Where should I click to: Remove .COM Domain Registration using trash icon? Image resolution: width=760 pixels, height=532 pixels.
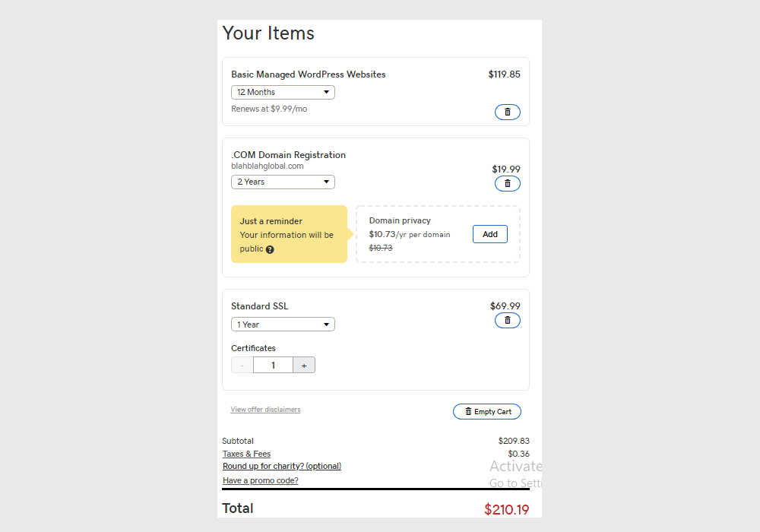508,184
